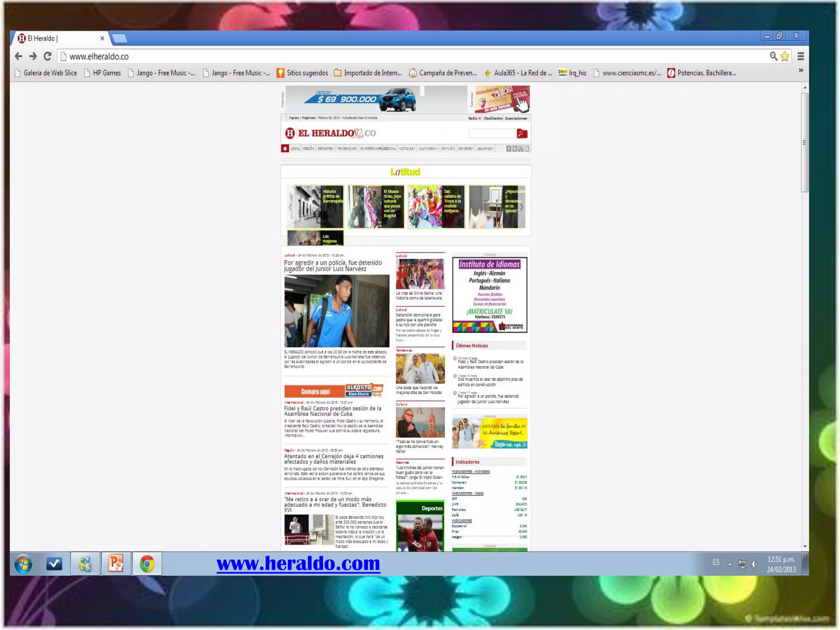Screen dimensions: 840x630
Task: Click the RSS feed icon in site header
Action: 527,148
